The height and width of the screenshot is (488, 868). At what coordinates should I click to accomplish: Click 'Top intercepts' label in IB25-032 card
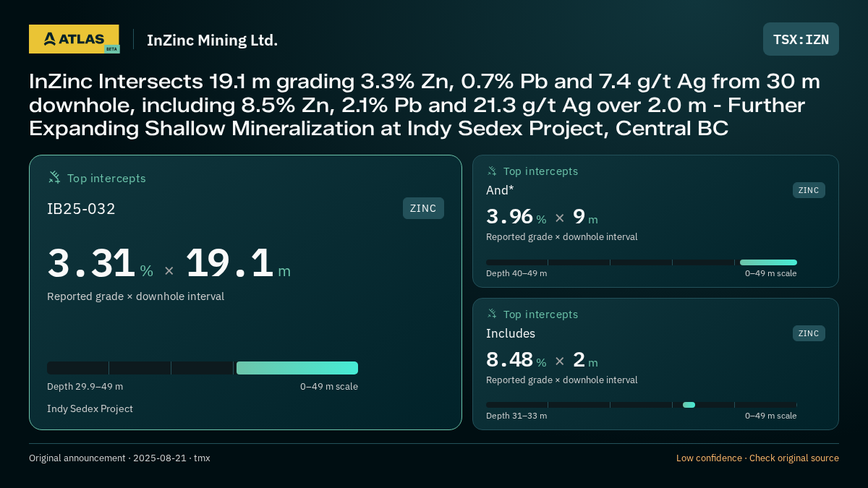pyautogui.click(x=106, y=179)
